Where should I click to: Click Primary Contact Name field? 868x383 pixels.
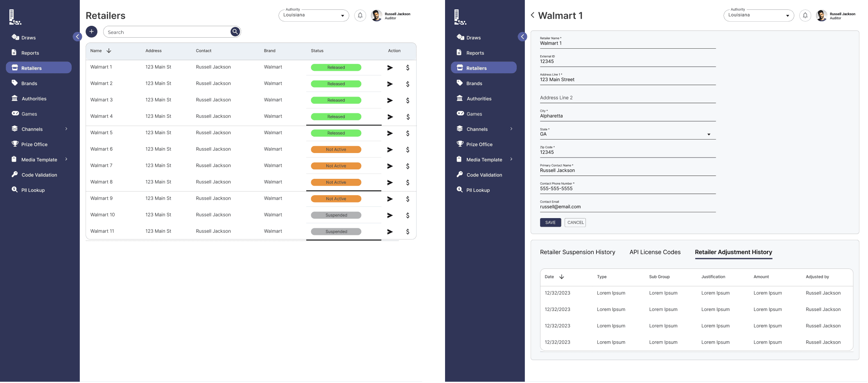[x=628, y=169]
